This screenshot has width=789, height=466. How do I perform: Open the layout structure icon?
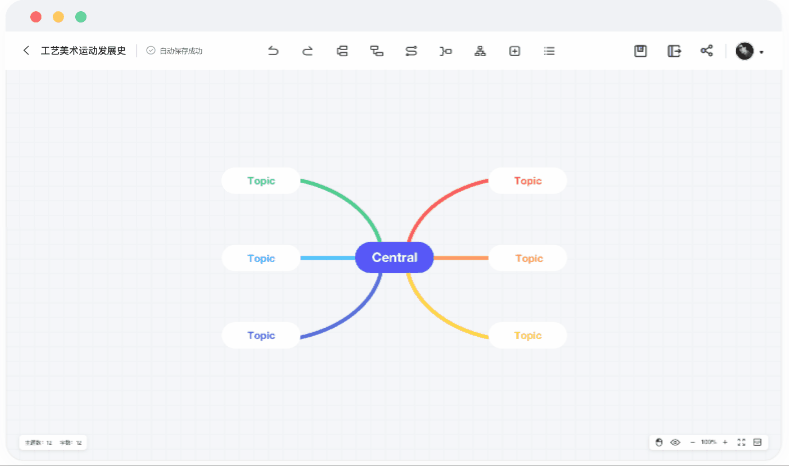(x=480, y=51)
